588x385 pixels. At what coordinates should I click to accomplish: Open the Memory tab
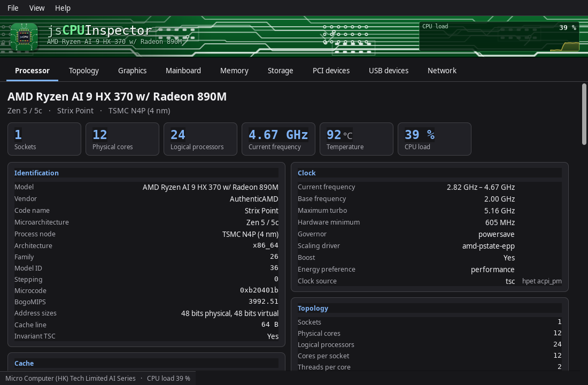tap(234, 71)
